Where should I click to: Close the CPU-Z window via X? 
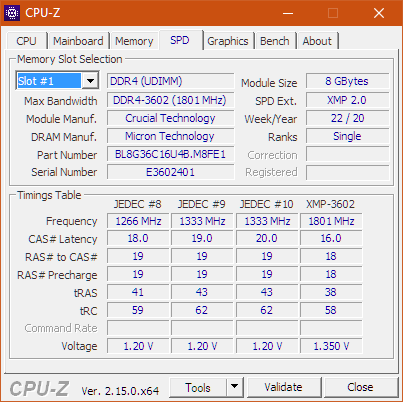pyautogui.click(x=379, y=13)
